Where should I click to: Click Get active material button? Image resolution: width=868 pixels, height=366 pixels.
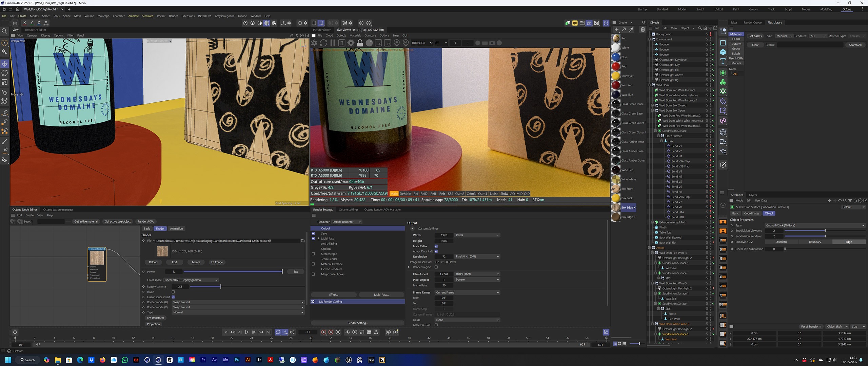click(x=86, y=222)
